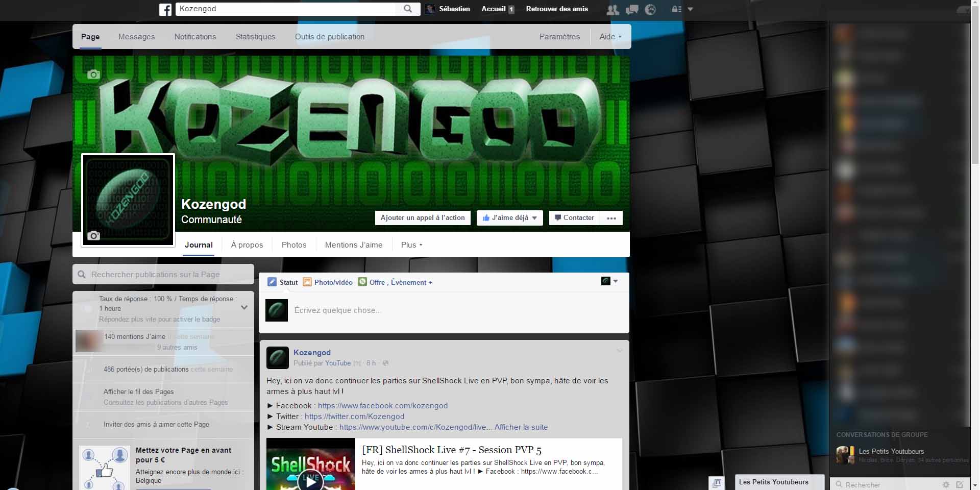980x490 pixels.
Task: Open Outils de publication tab
Action: pyautogui.click(x=330, y=37)
